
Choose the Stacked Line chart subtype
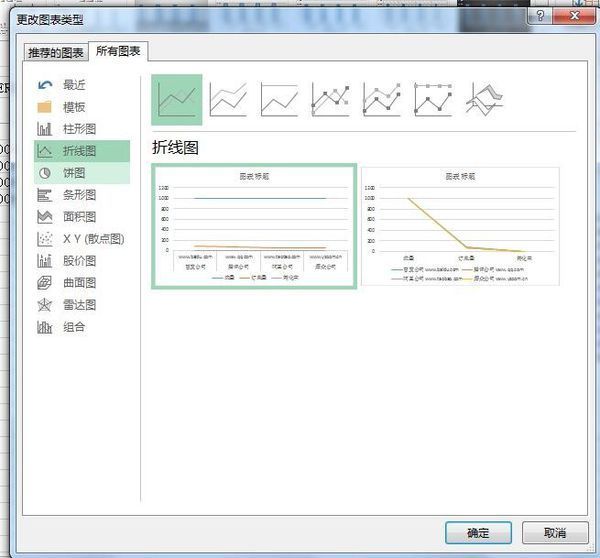pyautogui.click(x=228, y=100)
